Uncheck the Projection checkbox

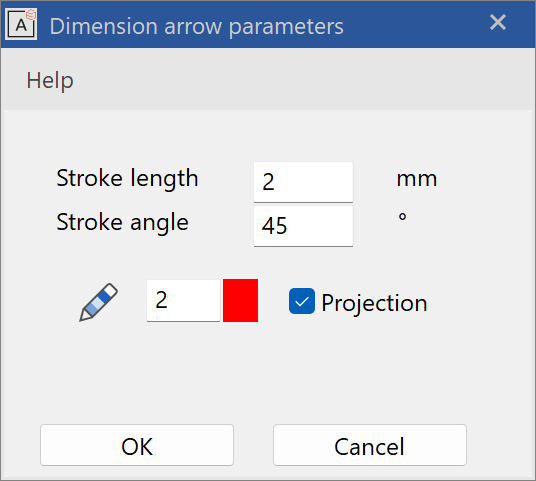[302, 301]
